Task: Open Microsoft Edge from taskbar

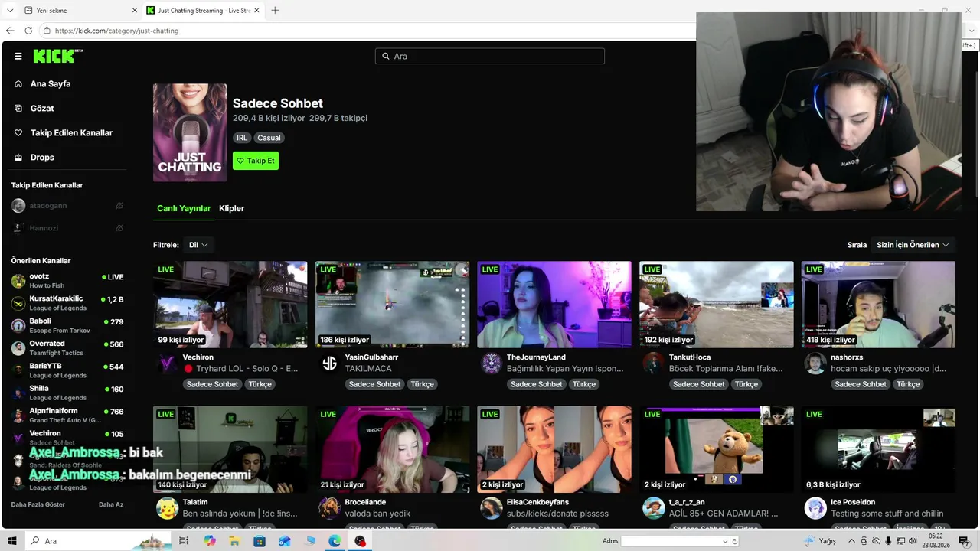Action: click(x=335, y=541)
